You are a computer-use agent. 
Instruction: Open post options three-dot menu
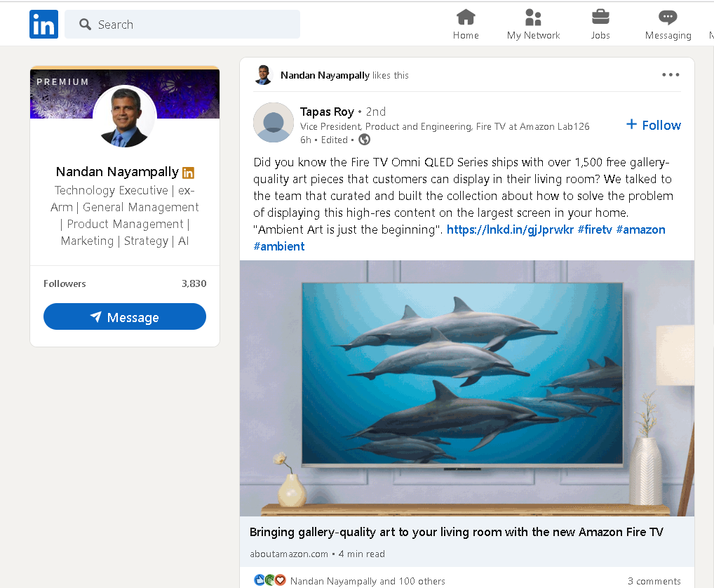[x=671, y=75]
